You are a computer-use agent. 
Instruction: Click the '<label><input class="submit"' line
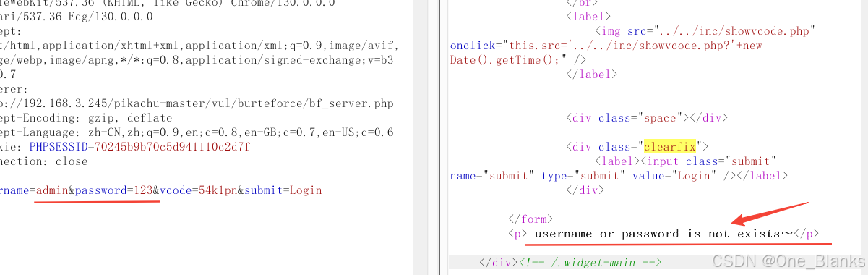click(x=685, y=161)
